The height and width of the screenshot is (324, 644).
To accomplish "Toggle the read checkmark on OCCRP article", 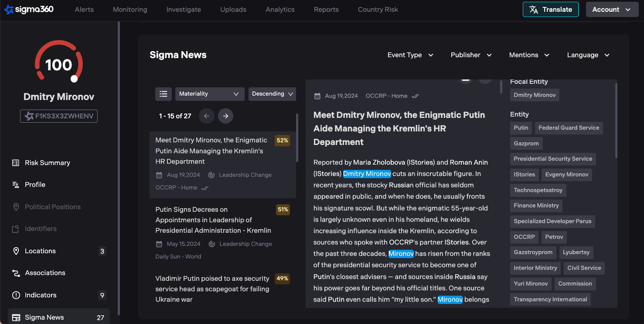I will [204, 188].
